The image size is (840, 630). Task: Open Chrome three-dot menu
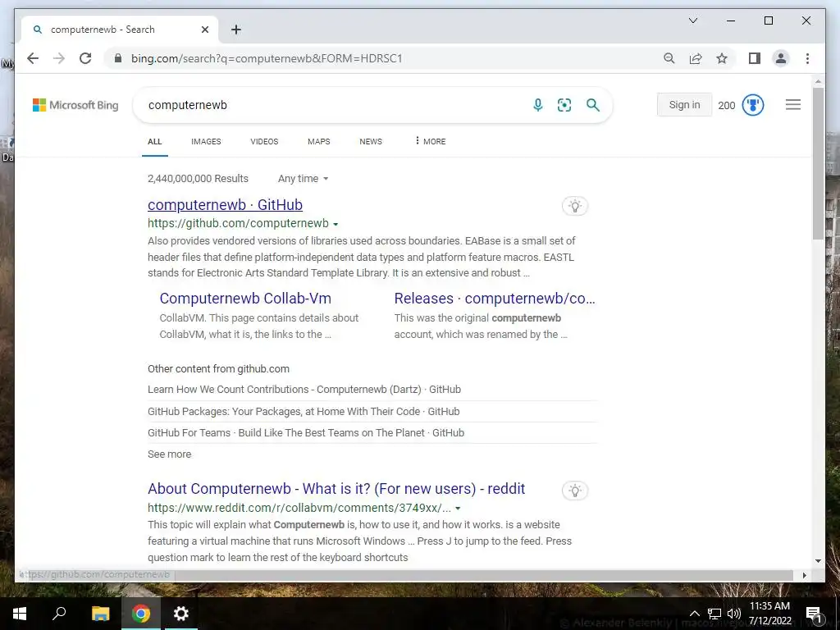[x=807, y=58]
